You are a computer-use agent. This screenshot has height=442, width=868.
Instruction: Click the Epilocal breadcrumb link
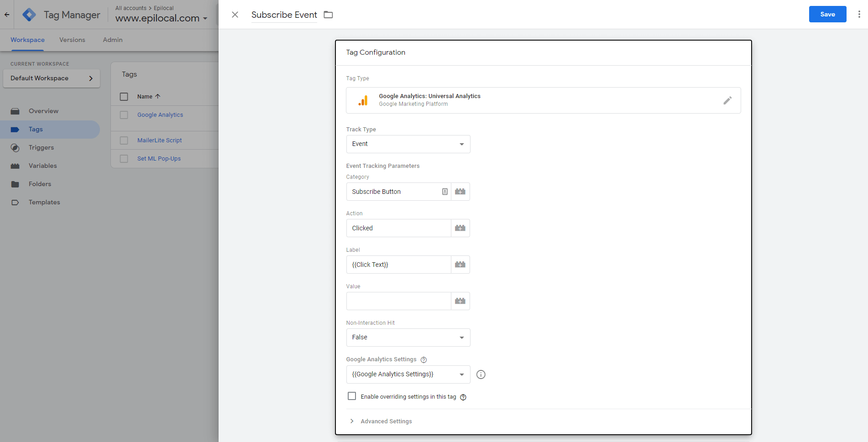[x=164, y=8]
